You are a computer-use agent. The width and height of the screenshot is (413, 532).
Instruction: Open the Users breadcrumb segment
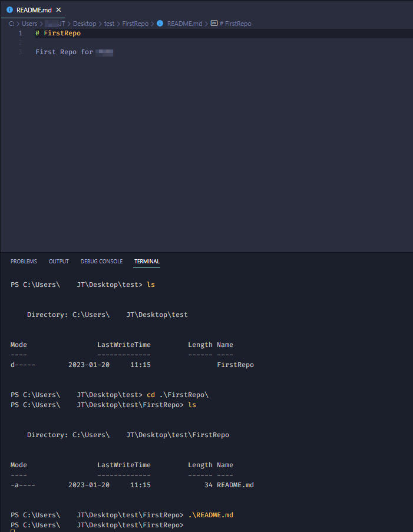29,24
